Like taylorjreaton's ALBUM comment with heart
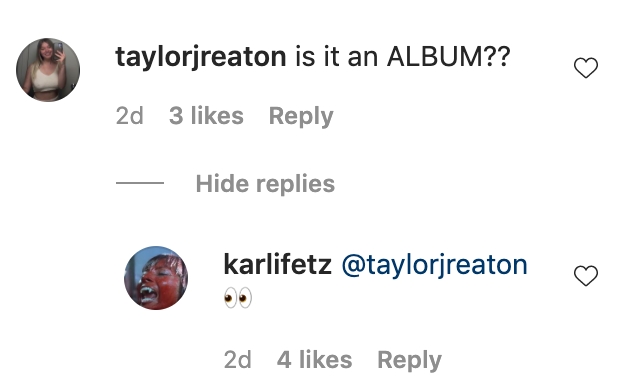 586,68
